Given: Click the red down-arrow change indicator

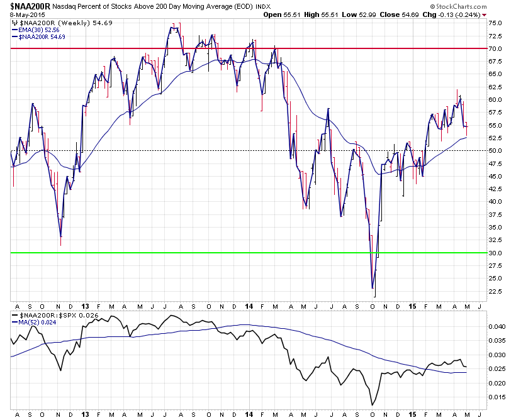Looking at the screenshot, I should [484, 15].
